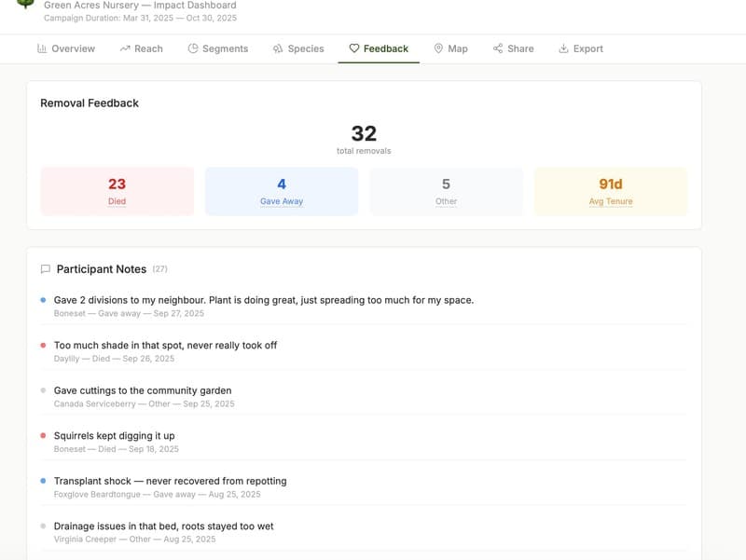Open the Export tab
The height and width of the screenshot is (560, 746).
point(581,48)
